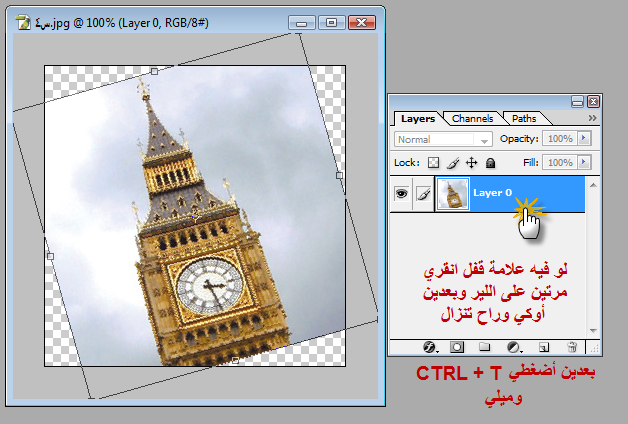Switch to the Paths tab
628x424 pixels.
point(525,118)
